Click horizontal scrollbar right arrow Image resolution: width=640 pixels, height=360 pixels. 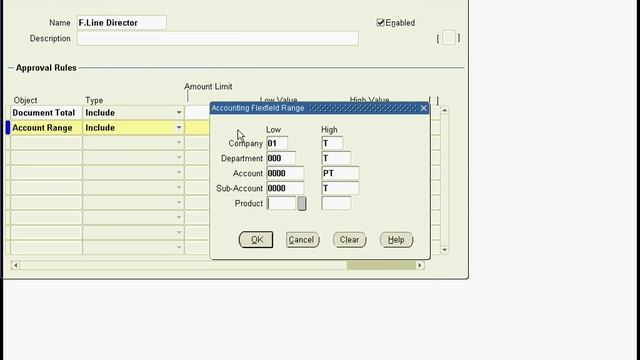point(420,266)
